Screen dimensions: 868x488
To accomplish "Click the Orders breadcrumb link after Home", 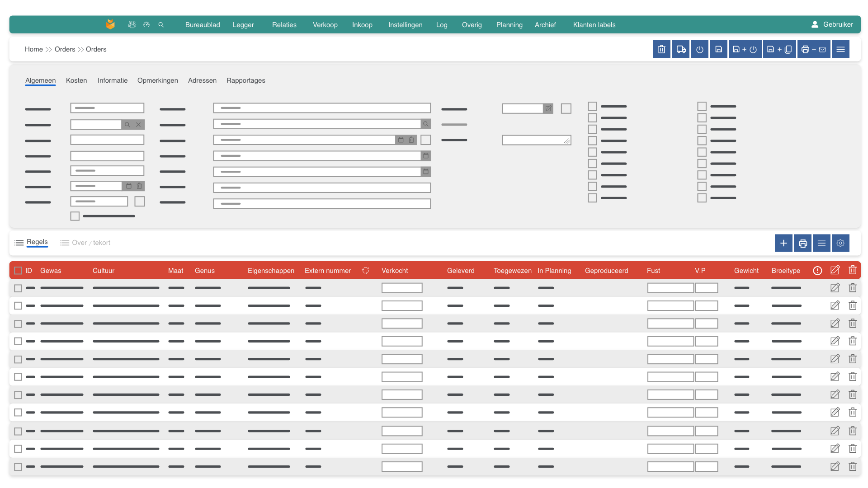I will tap(65, 49).
